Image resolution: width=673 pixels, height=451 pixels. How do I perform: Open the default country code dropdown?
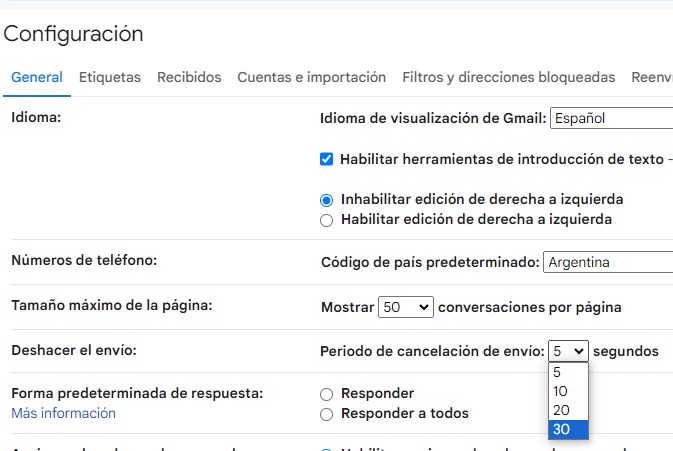coord(606,263)
